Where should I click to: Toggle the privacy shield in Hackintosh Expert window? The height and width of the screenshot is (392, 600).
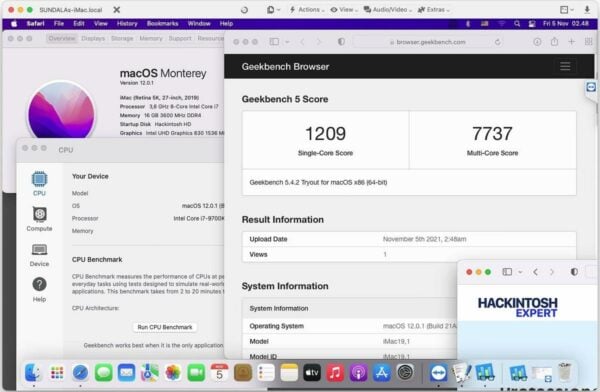click(574, 272)
